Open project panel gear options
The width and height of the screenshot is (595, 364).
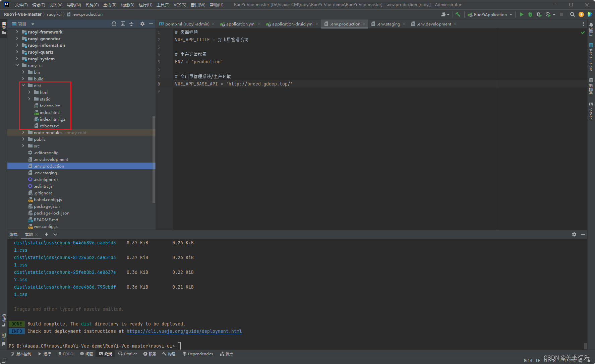click(142, 24)
